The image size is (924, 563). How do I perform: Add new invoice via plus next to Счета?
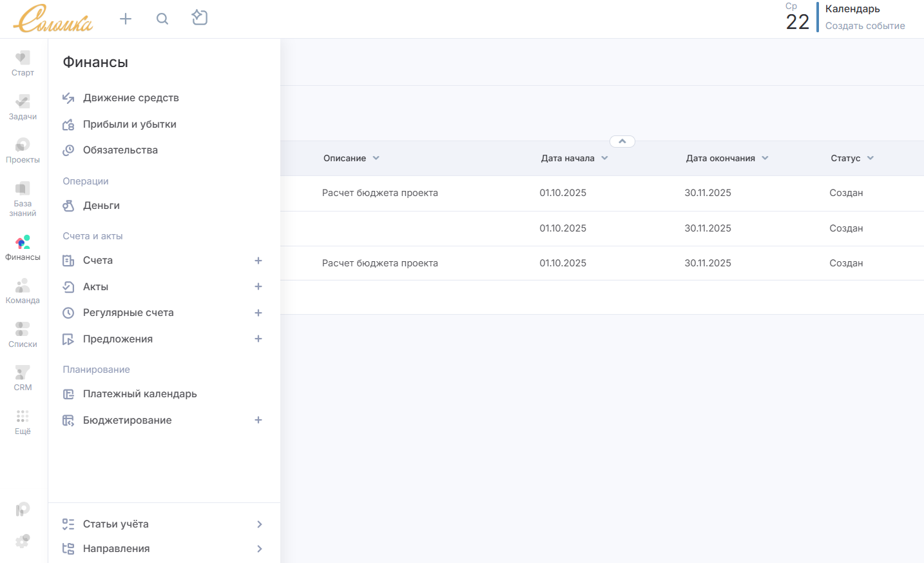click(x=258, y=261)
